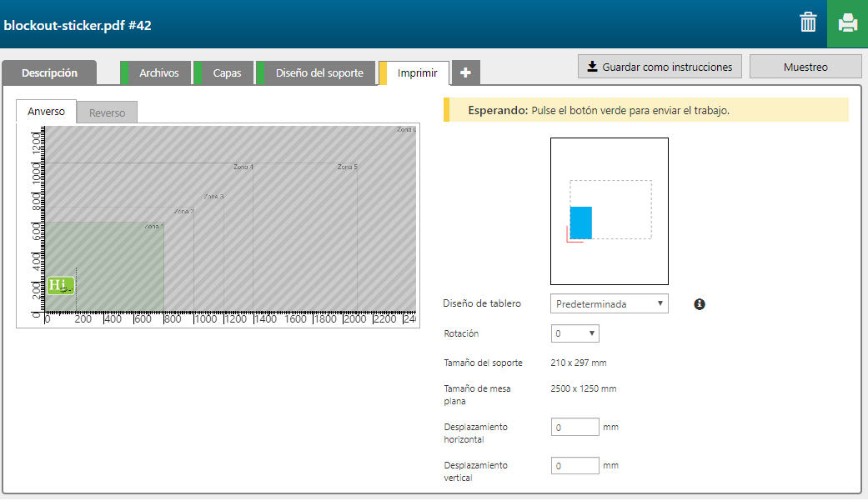The image size is (868, 501).
Task: Click info icon beside Diseño de tablero
Action: pyautogui.click(x=700, y=304)
